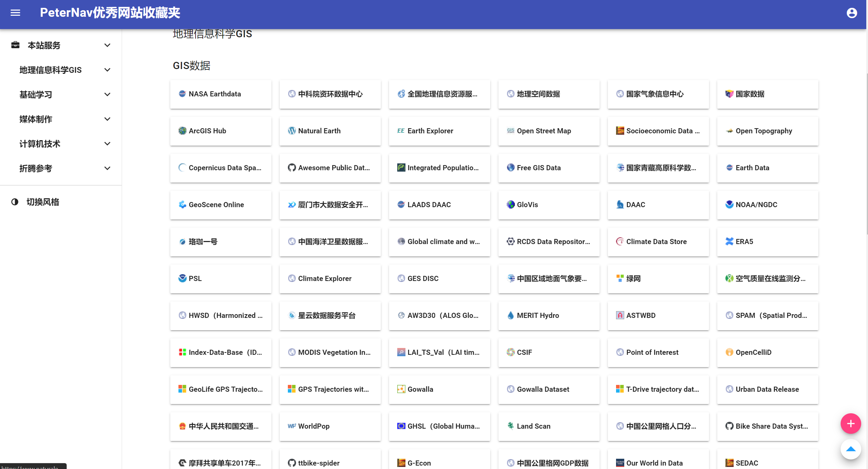
Task: Open the Climate Explorer link
Action: point(330,279)
